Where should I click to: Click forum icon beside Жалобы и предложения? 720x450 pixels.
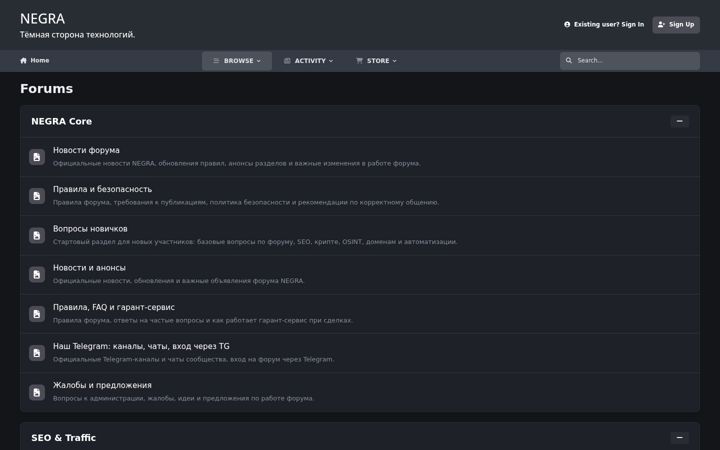click(37, 393)
